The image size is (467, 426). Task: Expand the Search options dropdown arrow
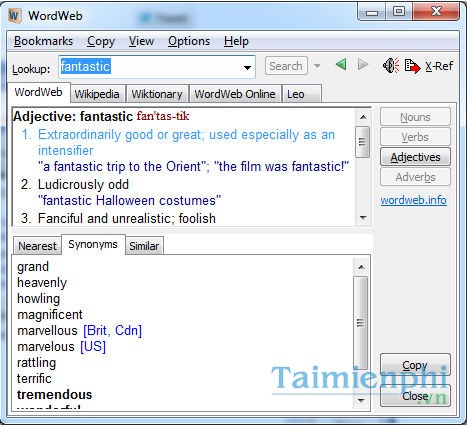click(x=317, y=66)
